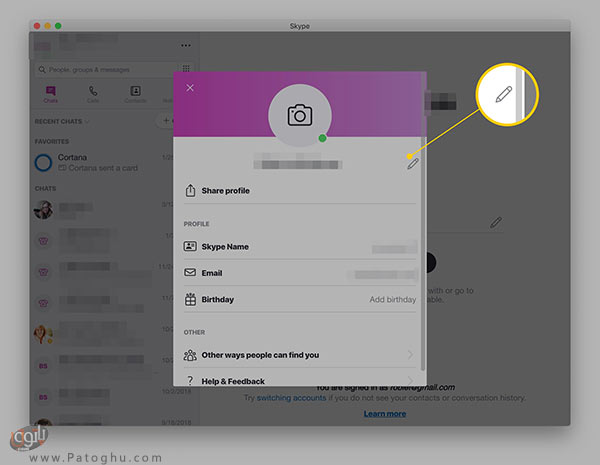The image size is (600, 465).
Task: Select the envelope icon beside Email
Action: pyautogui.click(x=190, y=272)
